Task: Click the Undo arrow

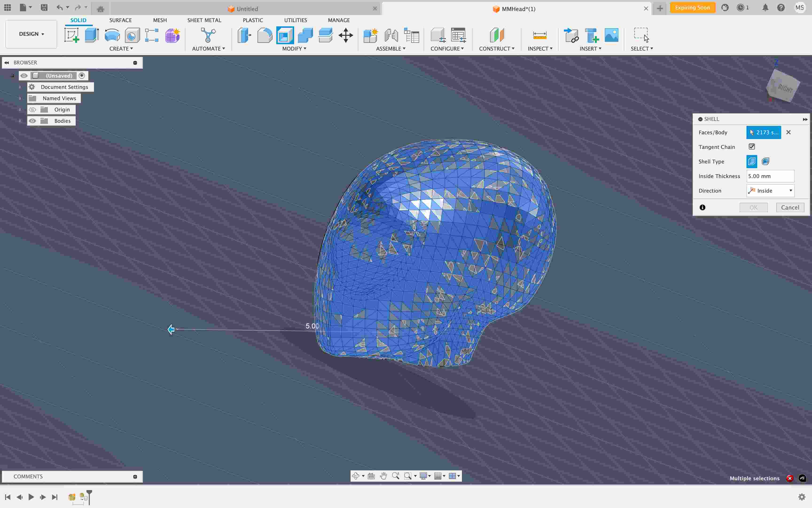Action: click(x=60, y=7)
